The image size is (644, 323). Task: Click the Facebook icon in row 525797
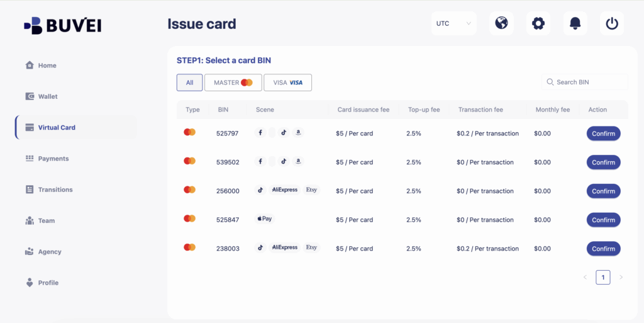point(260,133)
